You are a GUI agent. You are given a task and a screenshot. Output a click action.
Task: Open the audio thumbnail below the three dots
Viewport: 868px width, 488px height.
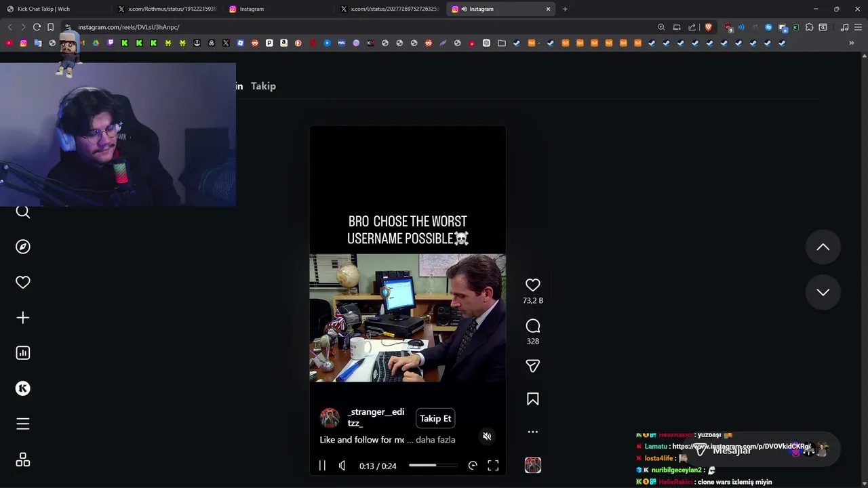click(533, 465)
